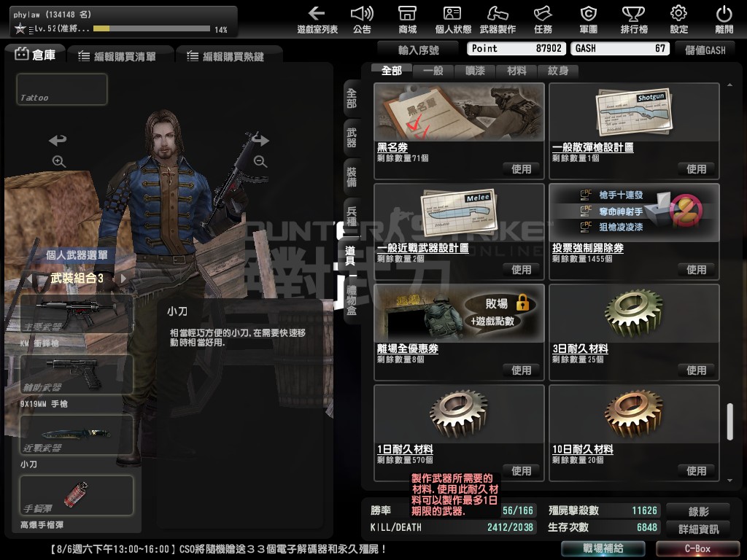Click the vote-kick removal ticket image
The width and height of the screenshot is (747, 560).
[634, 213]
